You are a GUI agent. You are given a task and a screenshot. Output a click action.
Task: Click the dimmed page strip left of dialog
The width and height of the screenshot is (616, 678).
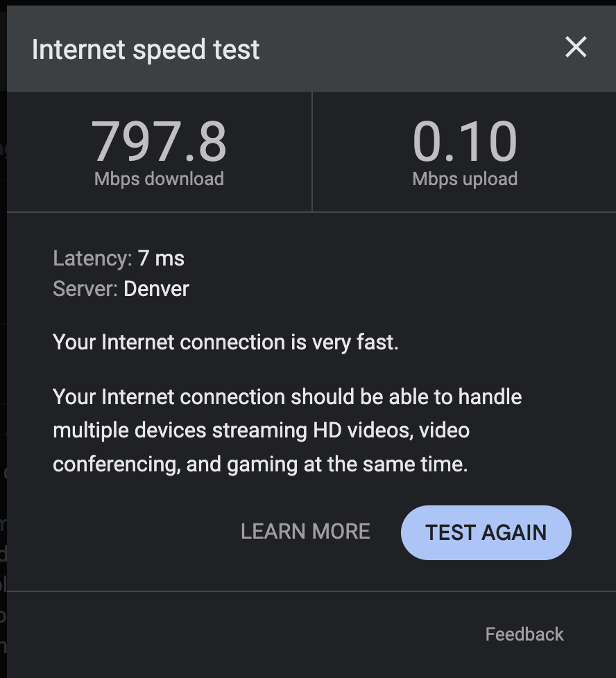pos(3,347)
